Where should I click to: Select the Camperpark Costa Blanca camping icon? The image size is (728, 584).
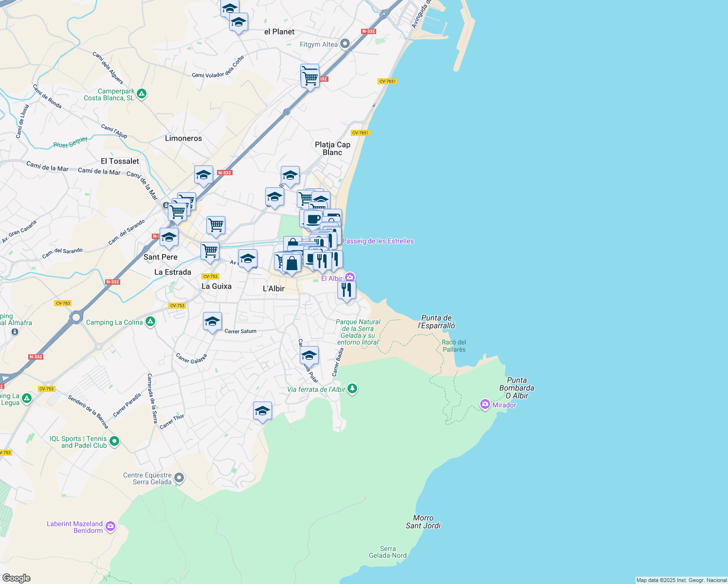coord(141,94)
